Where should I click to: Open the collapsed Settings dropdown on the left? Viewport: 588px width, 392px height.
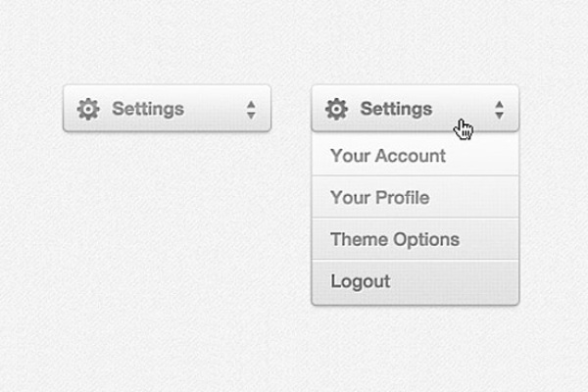pyautogui.click(x=167, y=109)
